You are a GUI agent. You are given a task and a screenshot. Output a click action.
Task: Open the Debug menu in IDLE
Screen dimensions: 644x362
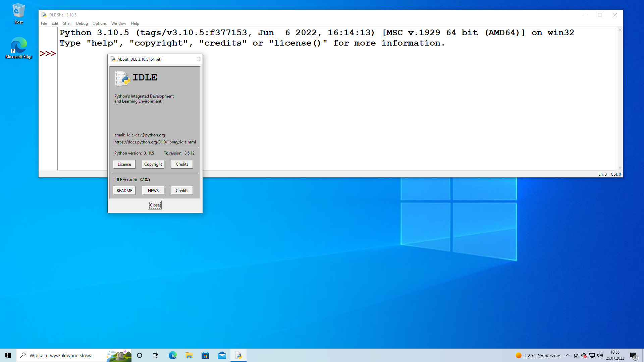tap(82, 23)
